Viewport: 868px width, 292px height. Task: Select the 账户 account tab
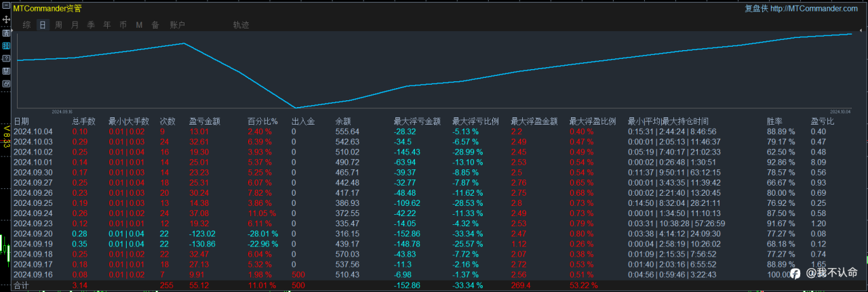[177, 25]
